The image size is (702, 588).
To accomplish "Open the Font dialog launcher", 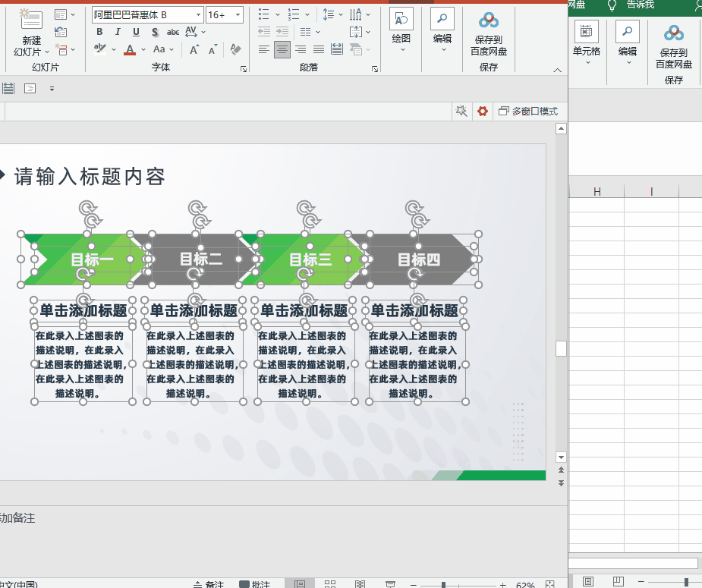I will pyautogui.click(x=244, y=69).
